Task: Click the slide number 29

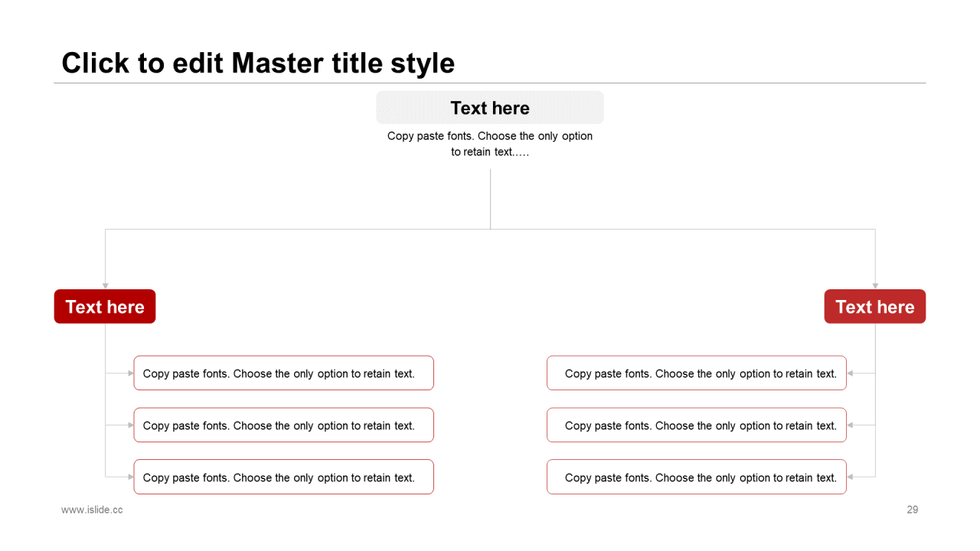Action: [x=912, y=510]
